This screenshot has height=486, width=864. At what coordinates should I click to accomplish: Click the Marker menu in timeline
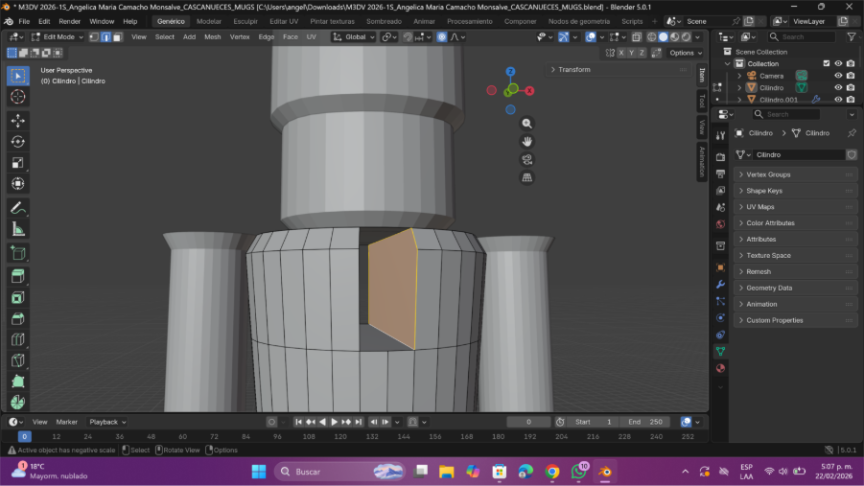(67, 422)
